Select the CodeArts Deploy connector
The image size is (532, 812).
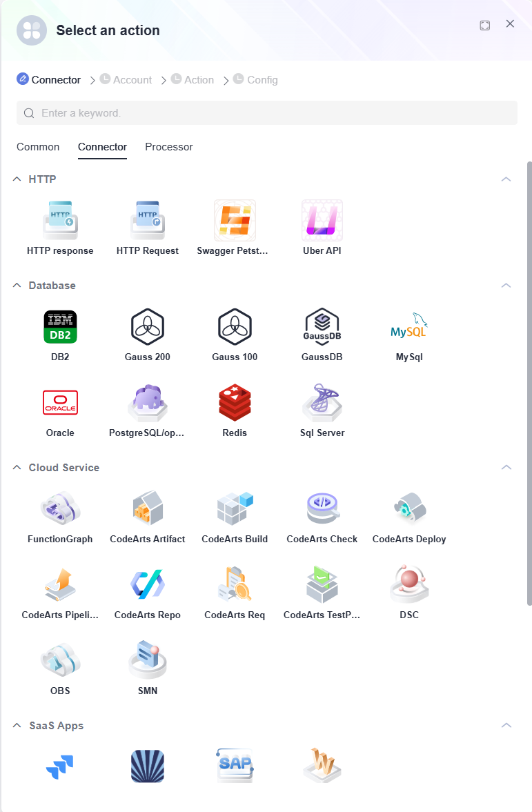coord(409,517)
